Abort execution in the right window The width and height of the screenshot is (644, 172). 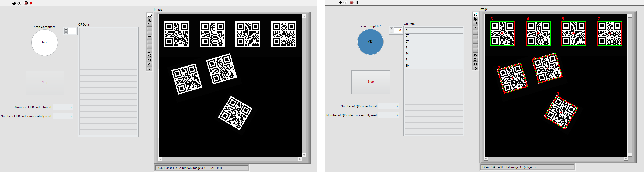click(x=351, y=2)
